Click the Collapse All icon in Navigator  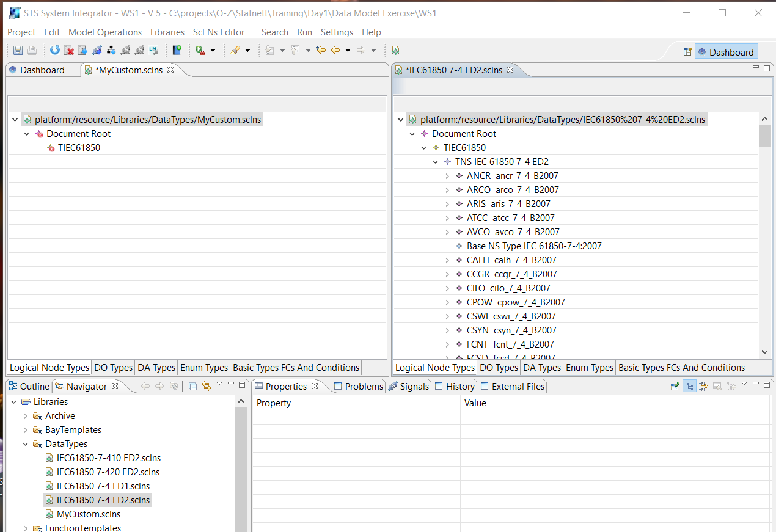pyautogui.click(x=192, y=386)
